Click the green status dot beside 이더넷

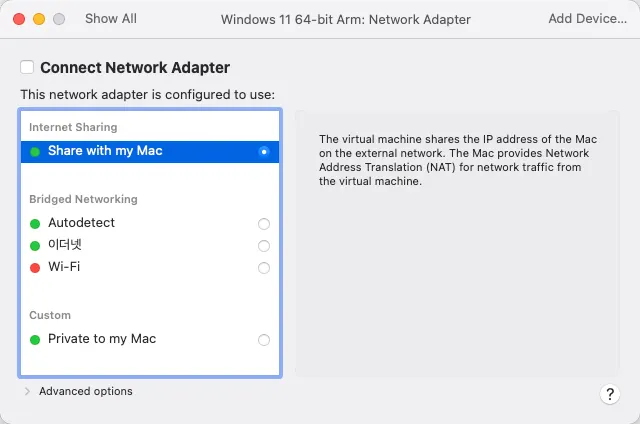pos(35,246)
